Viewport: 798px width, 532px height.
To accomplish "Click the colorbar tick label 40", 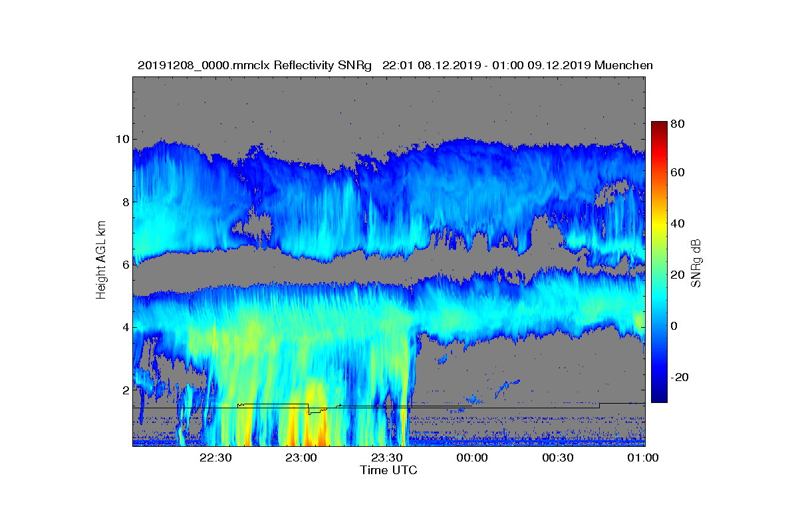I will click(x=678, y=224).
